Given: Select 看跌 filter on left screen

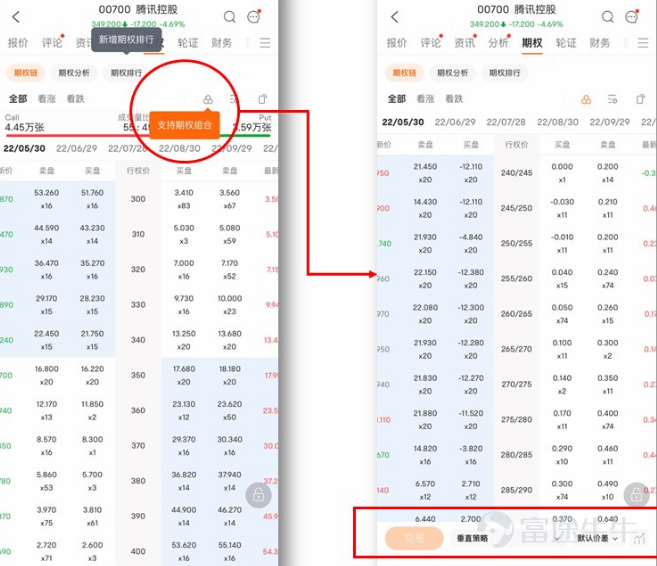Looking at the screenshot, I should click(x=75, y=99).
